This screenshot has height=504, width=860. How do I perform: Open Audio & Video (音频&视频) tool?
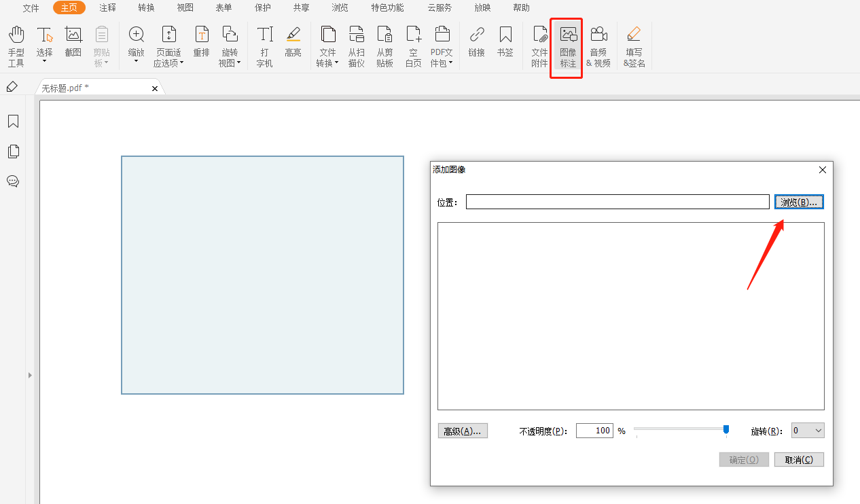pyautogui.click(x=598, y=47)
